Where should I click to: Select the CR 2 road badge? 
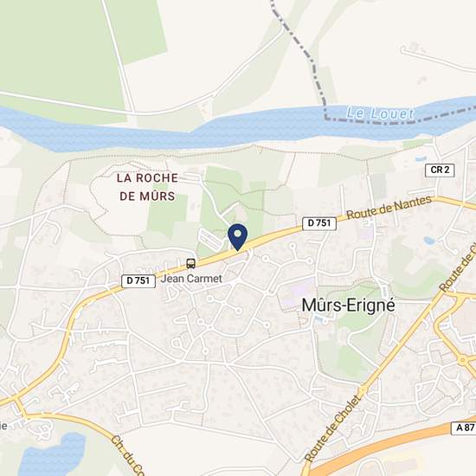coord(440,170)
